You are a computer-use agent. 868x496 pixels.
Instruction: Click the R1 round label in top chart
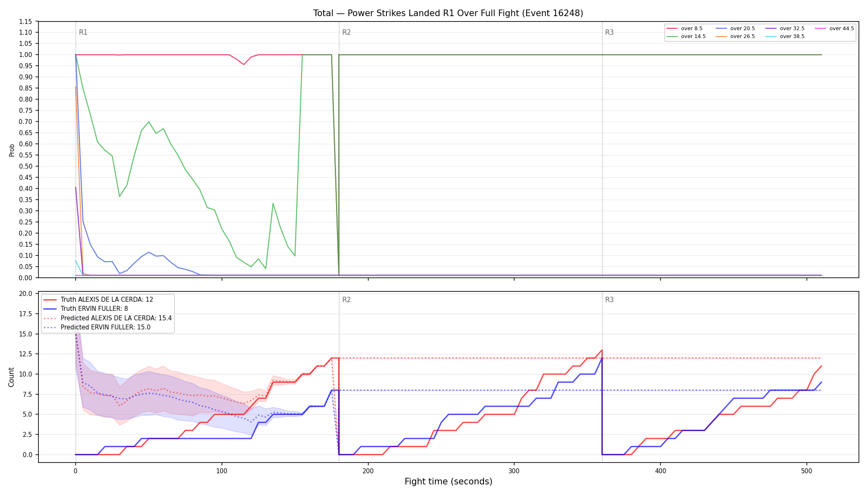(83, 32)
